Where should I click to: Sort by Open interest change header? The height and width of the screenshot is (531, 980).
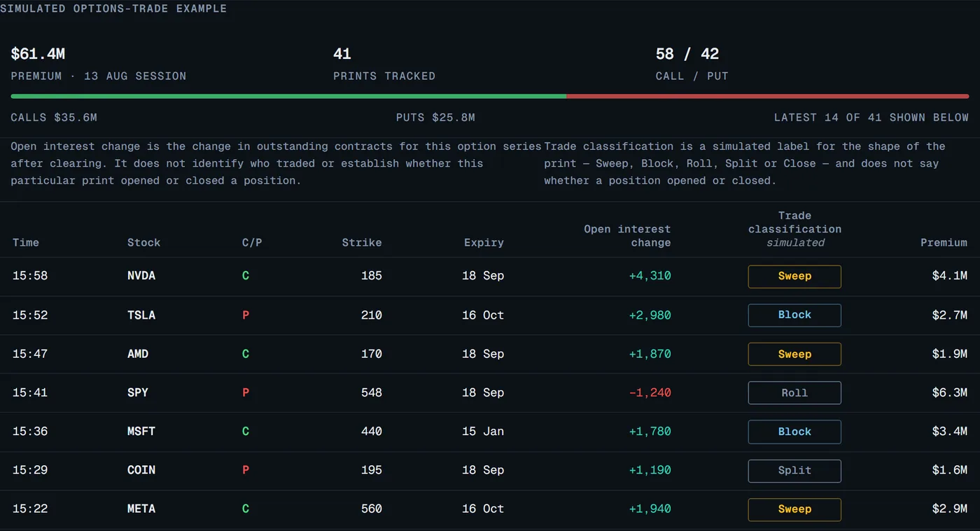click(x=627, y=236)
